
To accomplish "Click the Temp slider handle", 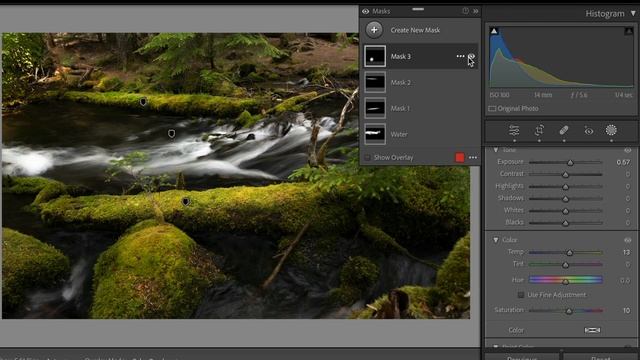I will point(569,253).
